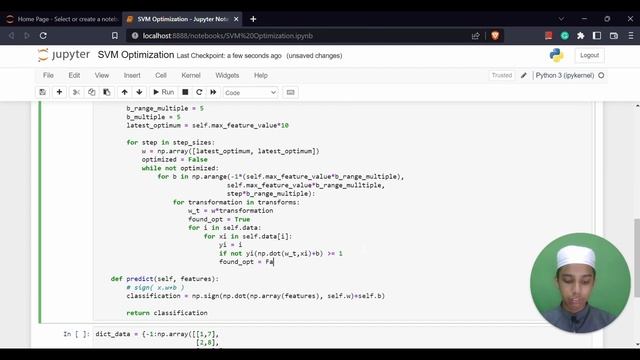
Task: Restart kernel and run all cells icon
Action: point(213,92)
